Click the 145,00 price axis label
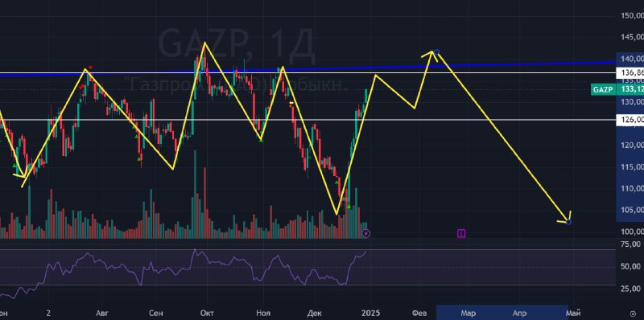Image resolution: width=644 pixels, height=320 pixels. click(633, 37)
